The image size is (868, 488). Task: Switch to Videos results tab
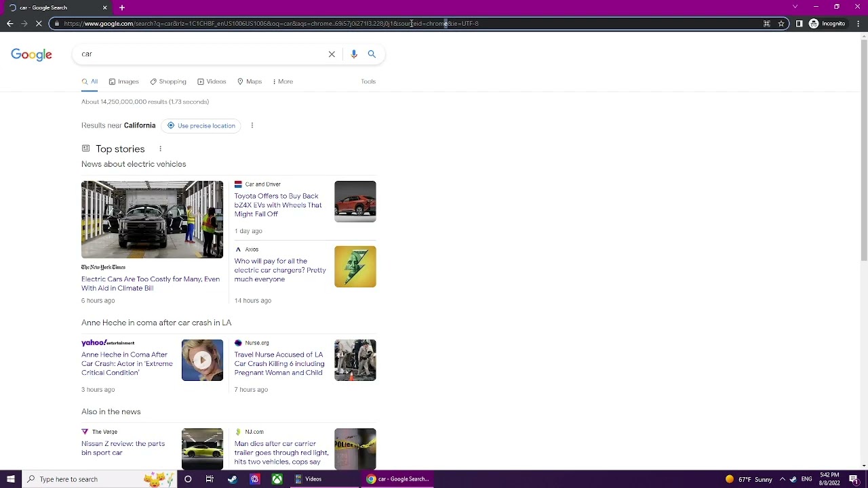[x=212, y=81]
